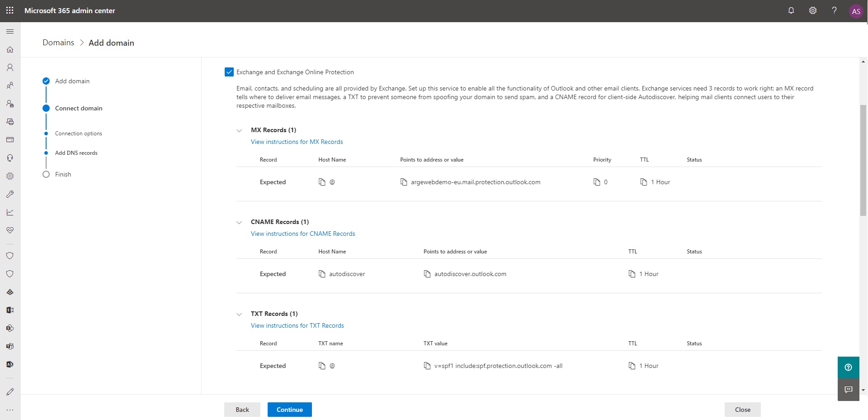Open the teal help assistant button
This screenshot has width=868, height=420.
click(849, 367)
